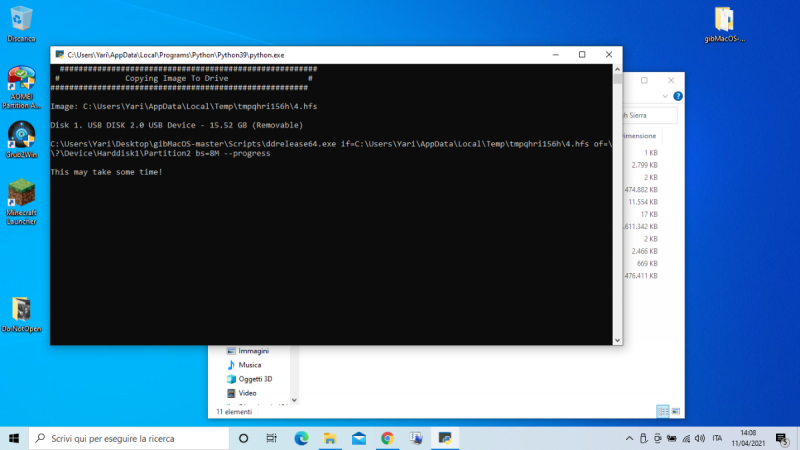This screenshot has height=450, width=800.
Task: Open AOMEI Partition Assistant desktop shortcut
Action: pyautogui.click(x=21, y=87)
